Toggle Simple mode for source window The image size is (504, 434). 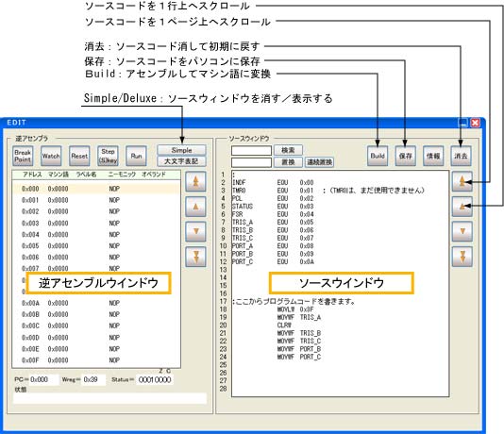181,150
